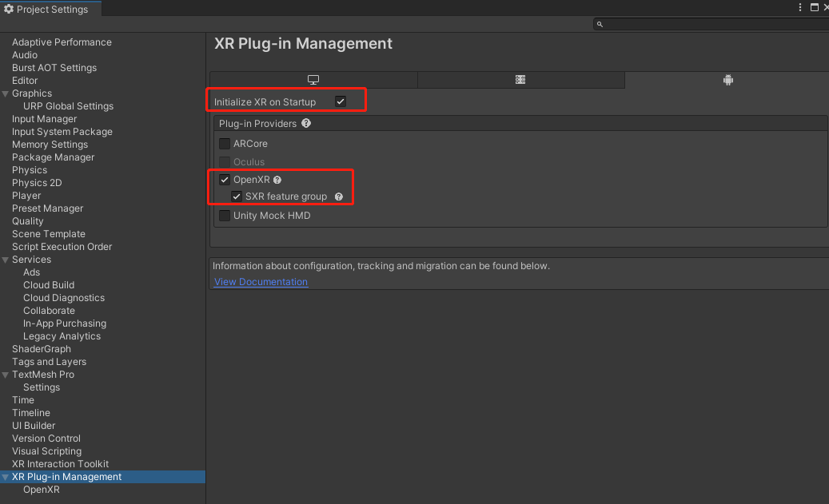Click help icon next to Plug-in Providers
Image resolution: width=829 pixels, height=504 pixels.
pyautogui.click(x=306, y=124)
